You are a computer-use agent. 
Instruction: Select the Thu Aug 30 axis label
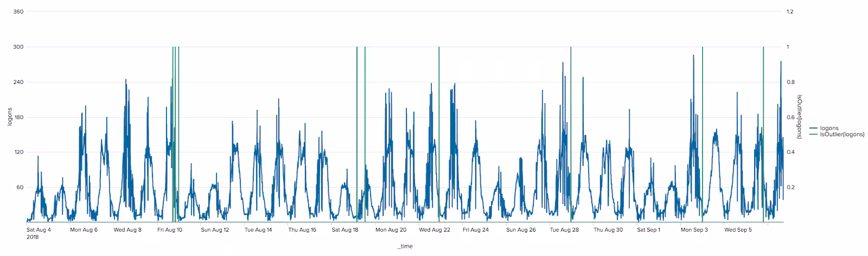coord(608,230)
